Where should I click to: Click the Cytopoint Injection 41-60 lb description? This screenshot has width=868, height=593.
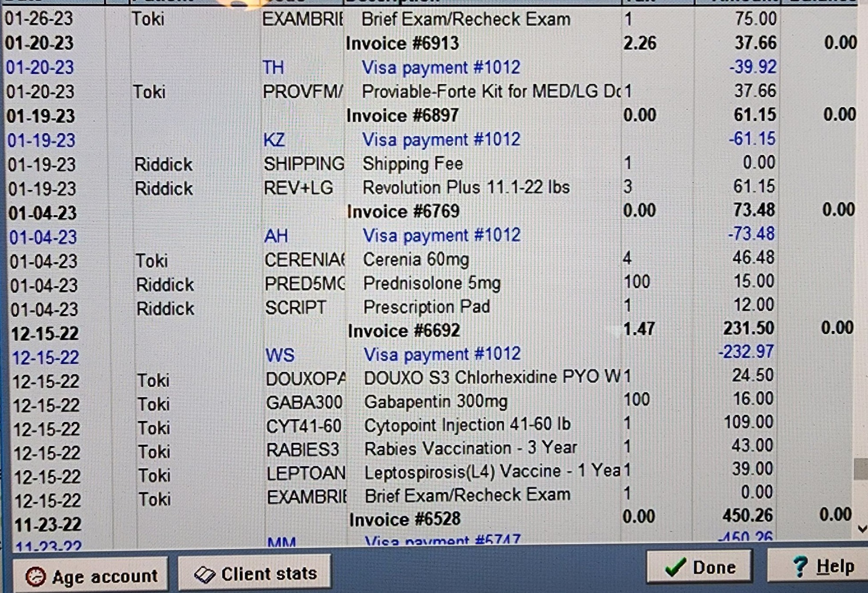tap(467, 425)
